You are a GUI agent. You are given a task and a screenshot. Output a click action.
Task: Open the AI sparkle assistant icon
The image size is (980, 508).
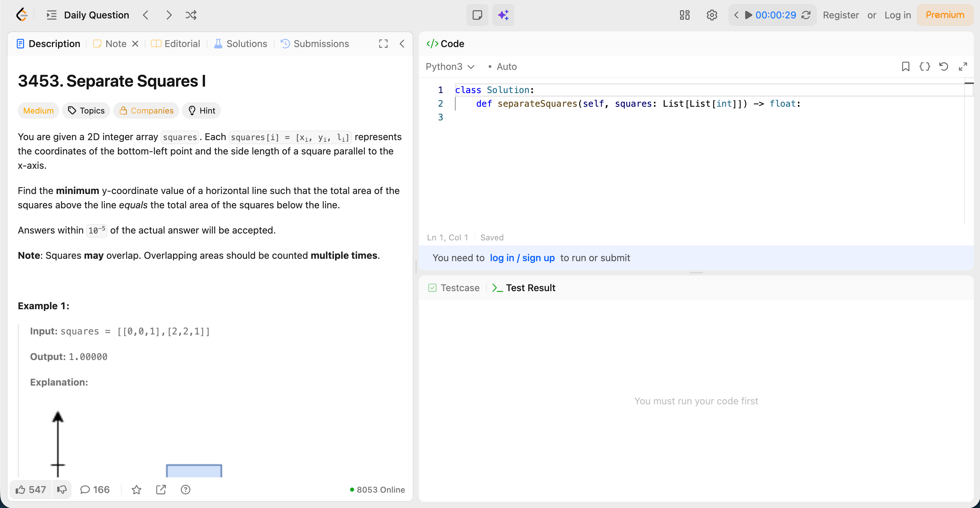point(503,15)
